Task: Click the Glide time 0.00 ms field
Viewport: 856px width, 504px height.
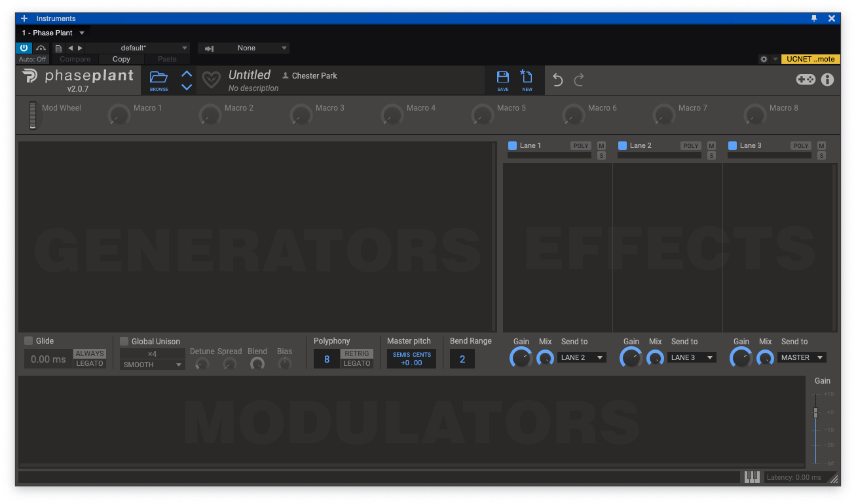Action: click(48, 359)
